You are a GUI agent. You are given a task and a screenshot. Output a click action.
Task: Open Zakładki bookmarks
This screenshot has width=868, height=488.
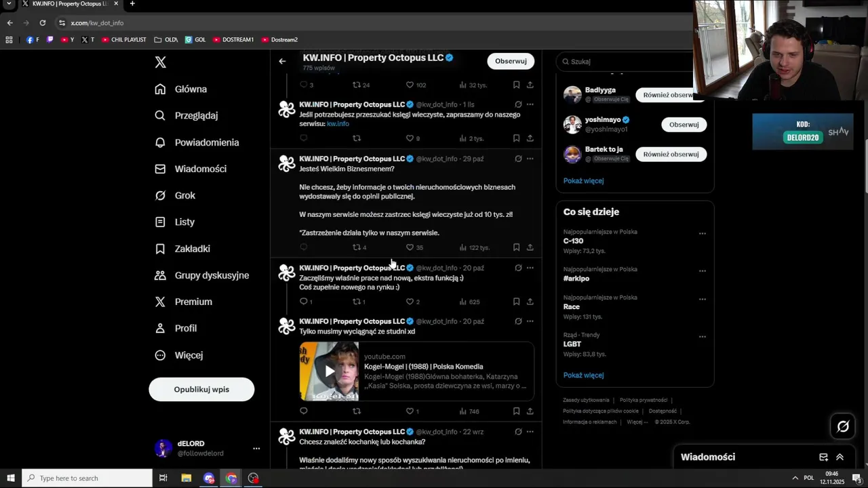point(182,249)
